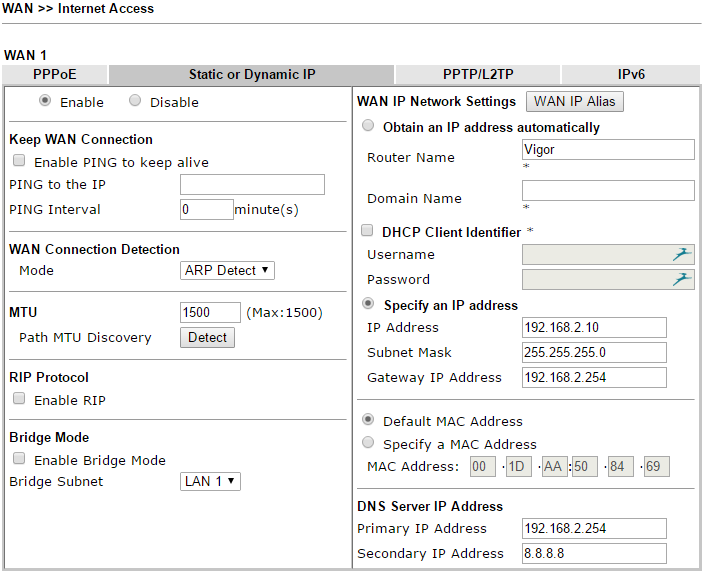Click the Secondary IP Address DNS field
Screen dimensions: 706x580
594,553
